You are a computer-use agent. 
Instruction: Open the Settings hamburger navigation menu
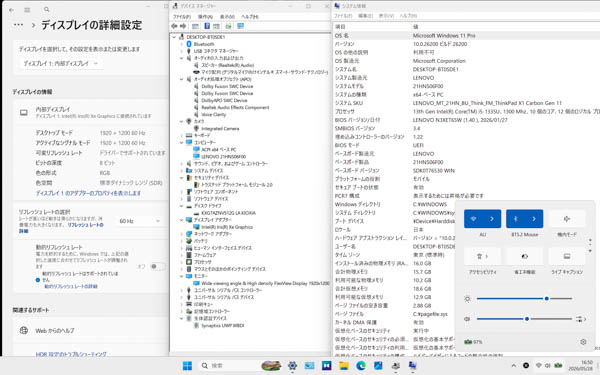[x=27, y=10]
